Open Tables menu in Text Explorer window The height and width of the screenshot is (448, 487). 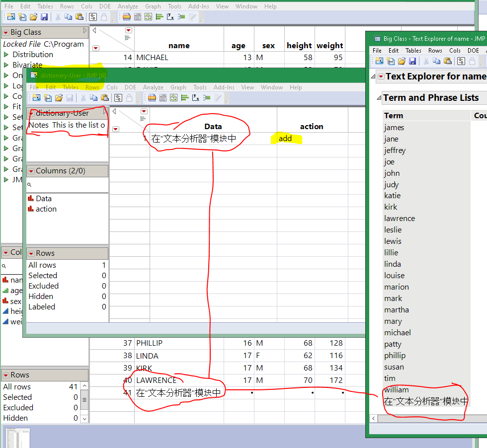point(413,50)
